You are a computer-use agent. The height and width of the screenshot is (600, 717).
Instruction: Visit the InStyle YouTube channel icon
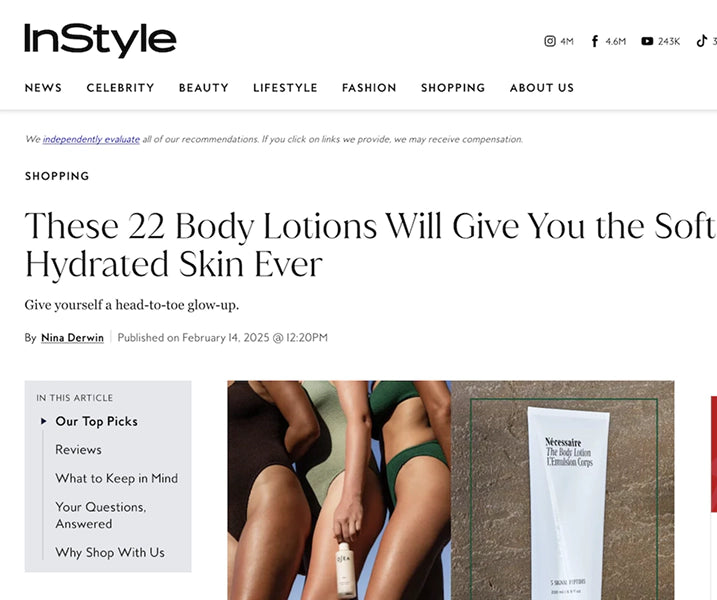(647, 41)
